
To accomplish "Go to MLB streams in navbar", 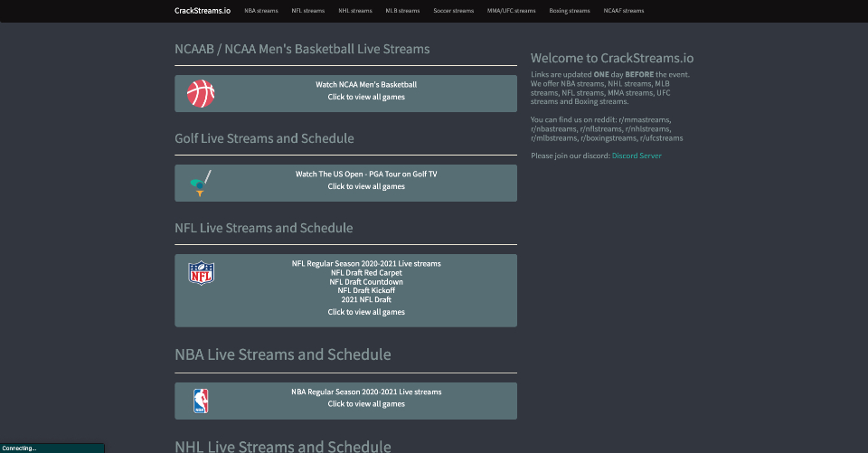I will click(402, 11).
